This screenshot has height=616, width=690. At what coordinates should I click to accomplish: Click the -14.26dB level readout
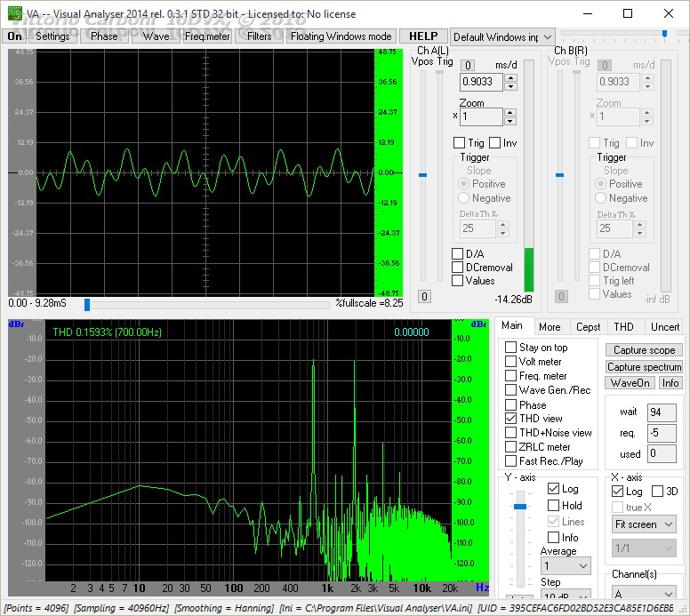tap(513, 300)
